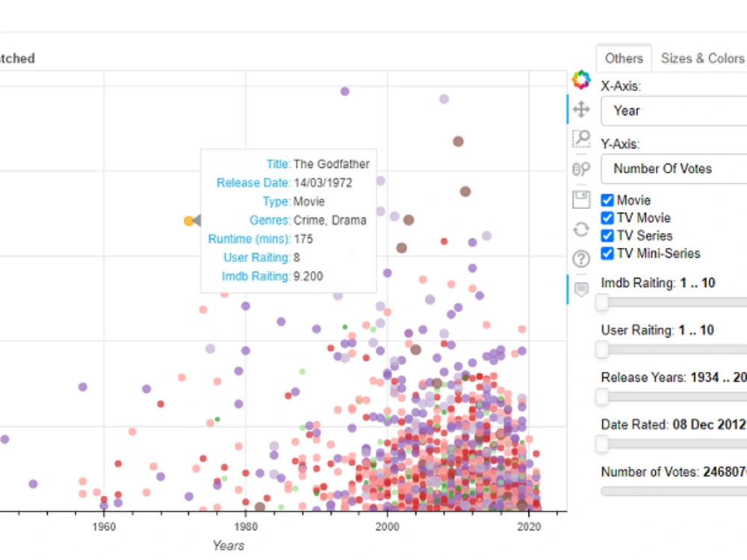Viewport: 747px width, 560px height.
Task: Uncheck the Movie filter checkbox
Action: [x=607, y=200]
